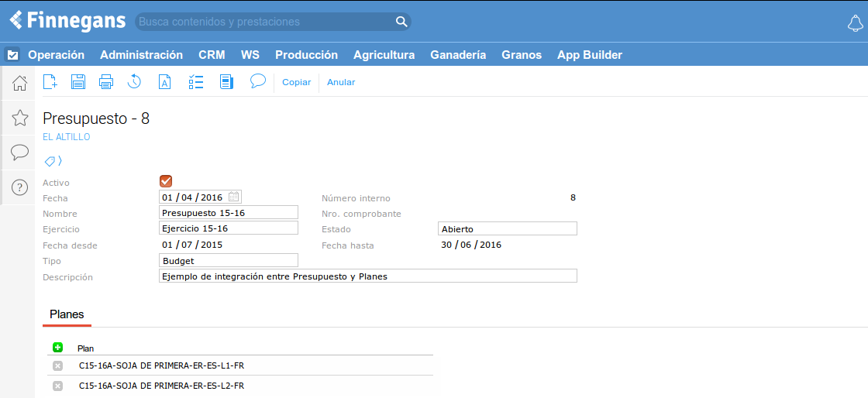Viewport: 868px width, 398px height.
Task: Create a new document with toolbar icon
Action: [50, 82]
